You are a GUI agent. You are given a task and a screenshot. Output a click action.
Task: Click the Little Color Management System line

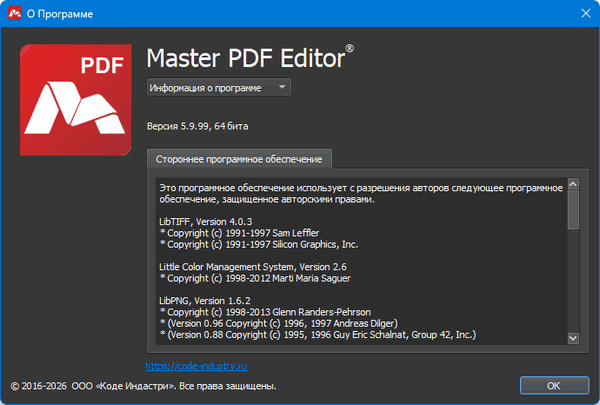tap(253, 267)
